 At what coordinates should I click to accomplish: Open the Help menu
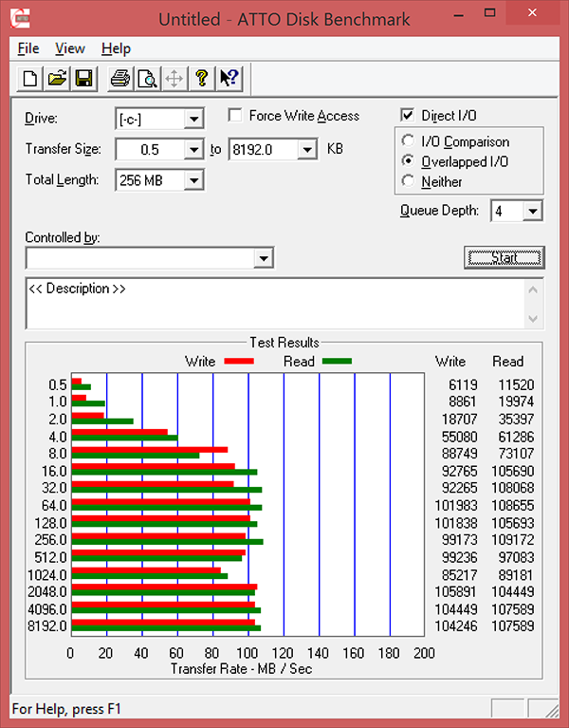116,48
